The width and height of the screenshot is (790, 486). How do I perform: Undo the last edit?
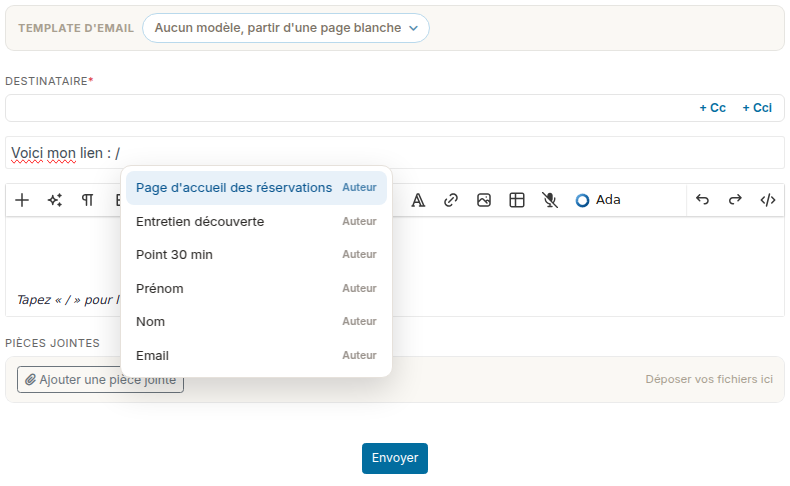tap(702, 200)
